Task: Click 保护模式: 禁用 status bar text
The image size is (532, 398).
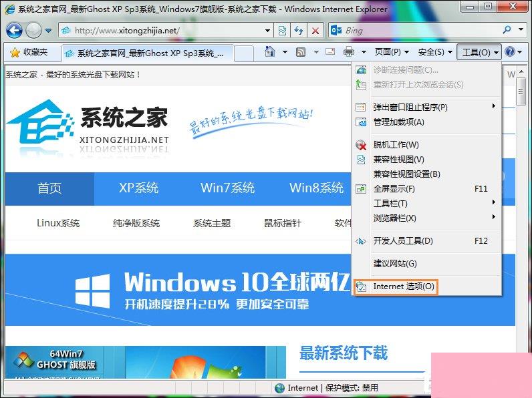Action: [x=352, y=388]
